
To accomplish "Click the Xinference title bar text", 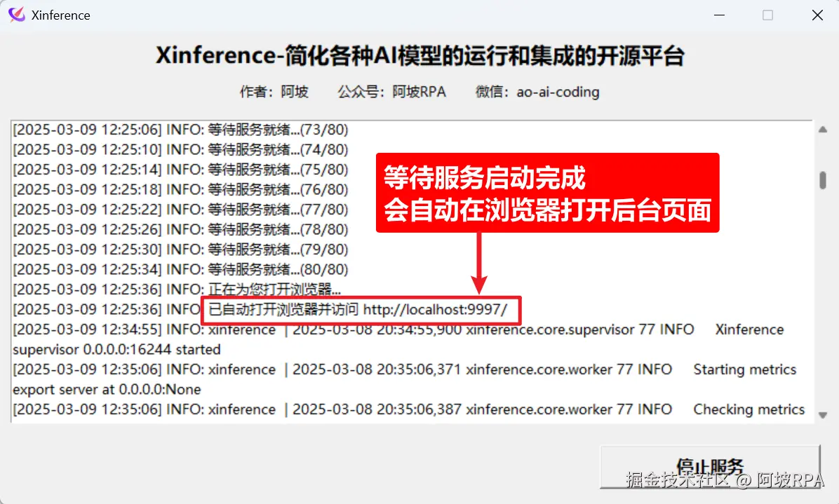I will coord(60,15).
